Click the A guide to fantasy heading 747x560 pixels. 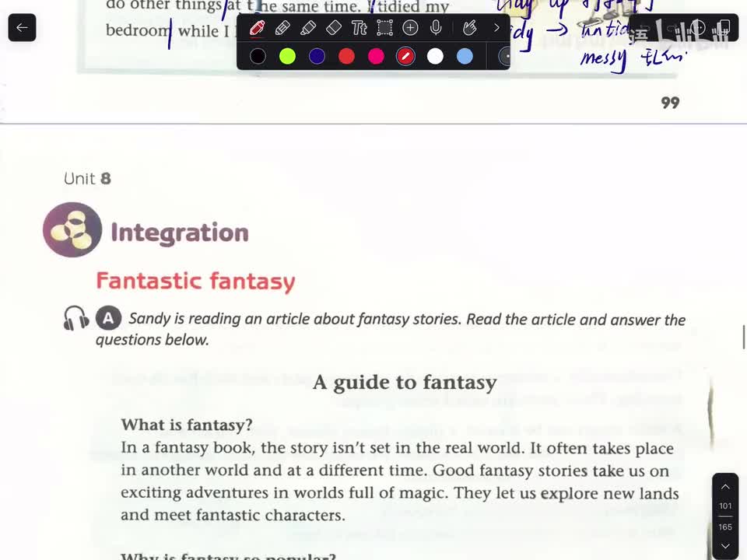pyautogui.click(x=405, y=383)
